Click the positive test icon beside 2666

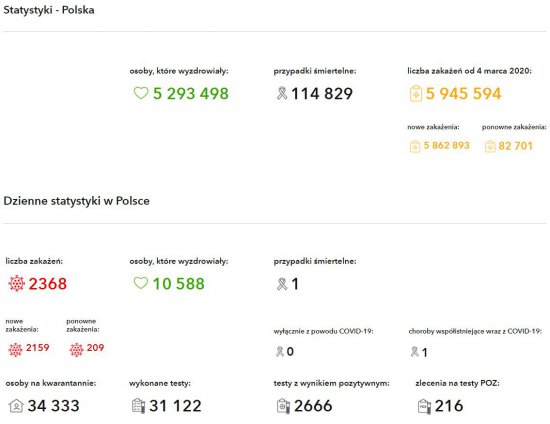283,406
